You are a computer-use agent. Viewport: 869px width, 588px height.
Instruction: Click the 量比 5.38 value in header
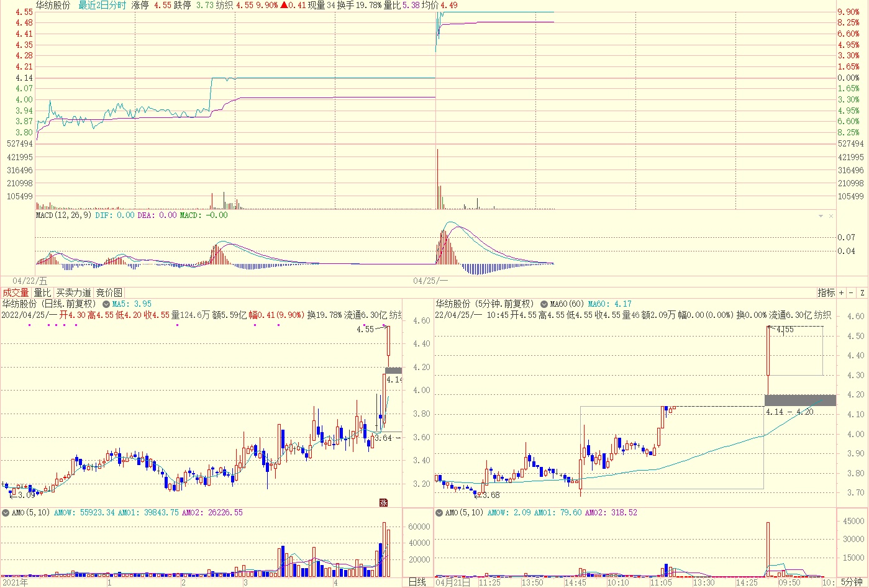[401, 5]
